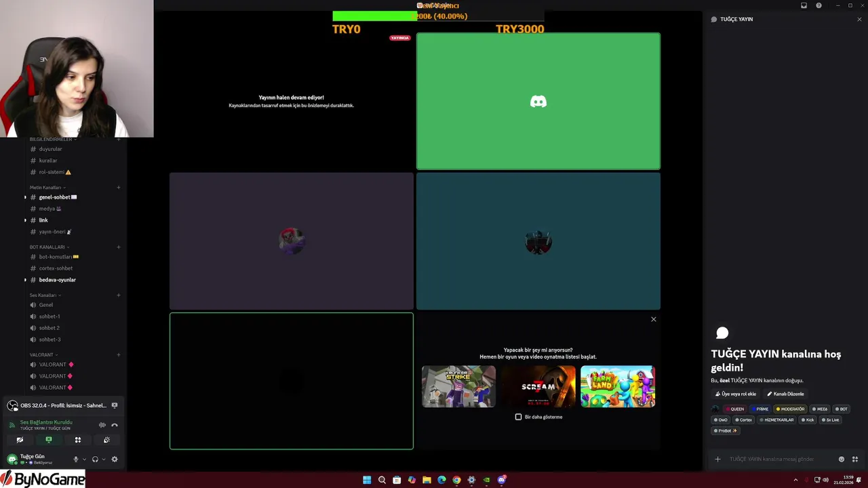This screenshot has height=488, width=868.
Task: Open microphone input options arrow
Action: (x=84, y=459)
